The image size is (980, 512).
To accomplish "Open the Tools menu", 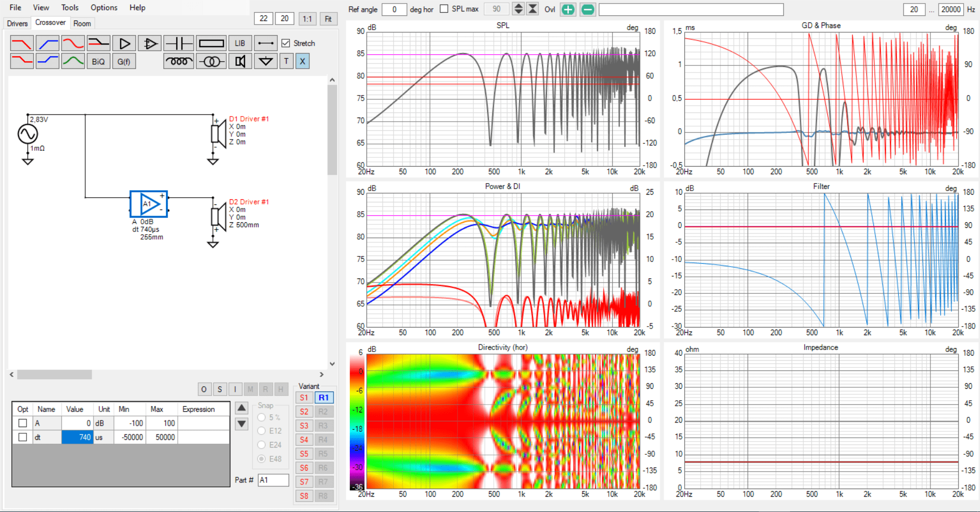I will pyautogui.click(x=70, y=8).
